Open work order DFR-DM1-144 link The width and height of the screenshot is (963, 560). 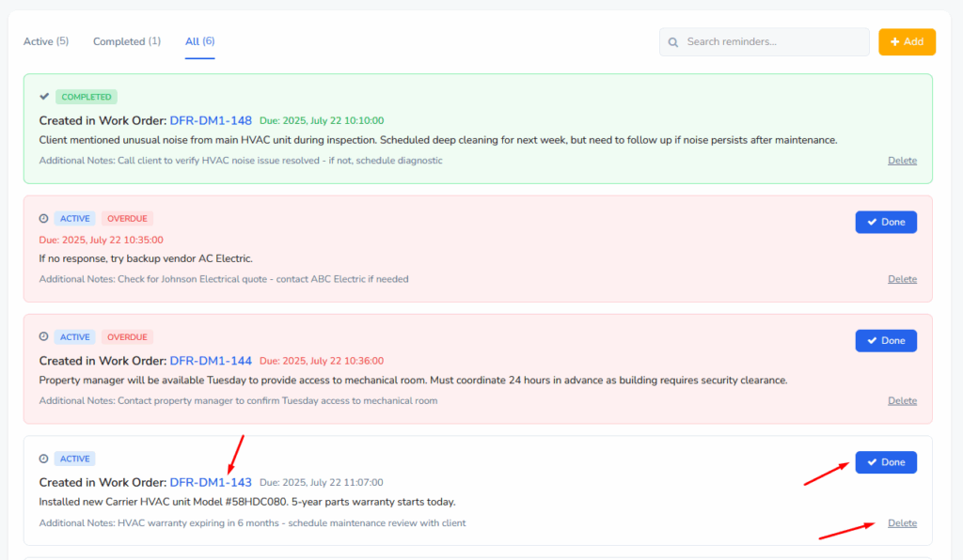(x=211, y=361)
